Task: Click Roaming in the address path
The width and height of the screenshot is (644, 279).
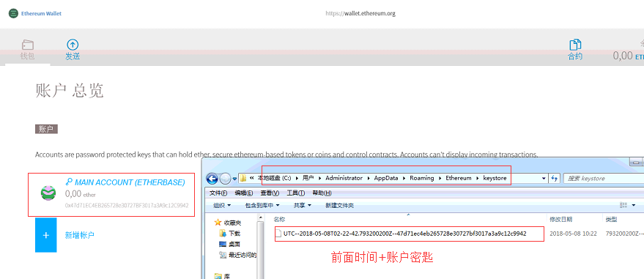Action: coord(422,178)
